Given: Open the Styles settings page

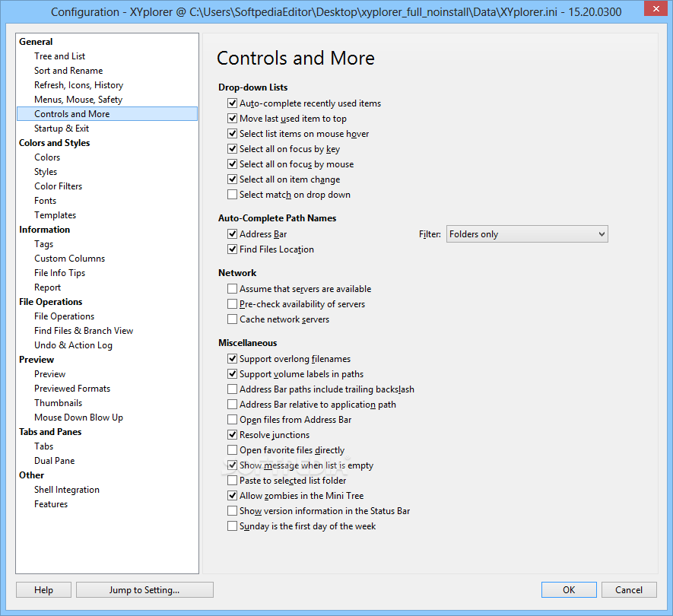Looking at the screenshot, I should (x=46, y=172).
